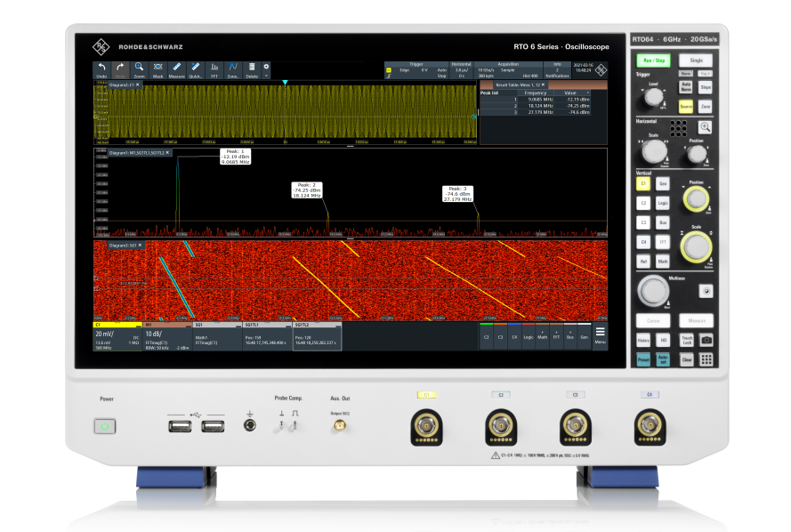Click the Undo icon in the toolbar
This screenshot has height=532, width=791.
tap(101, 69)
